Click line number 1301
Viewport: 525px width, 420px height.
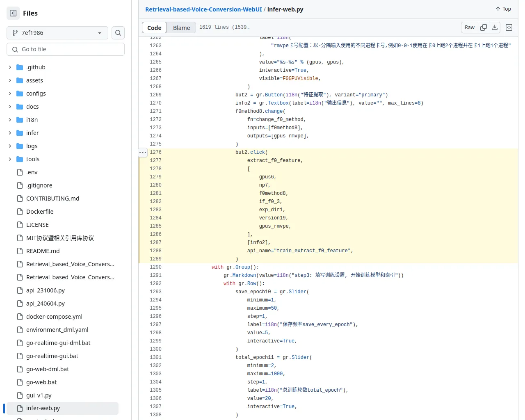pyautogui.click(x=156, y=357)
